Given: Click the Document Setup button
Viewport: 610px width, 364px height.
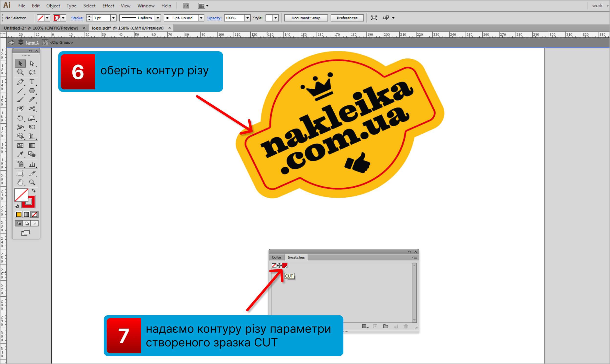Looking at the screenshot, I should (x=306, y=18).
